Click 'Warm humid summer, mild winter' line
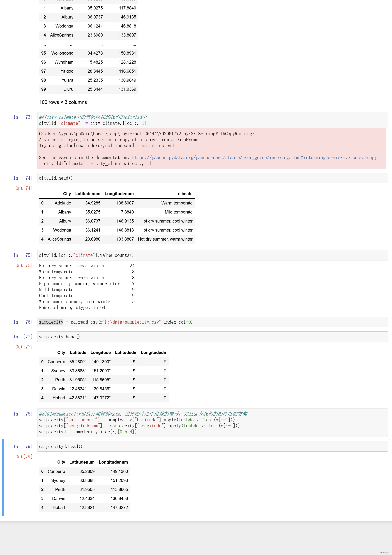Screen dimensions: 392x555 click(87, 302)
